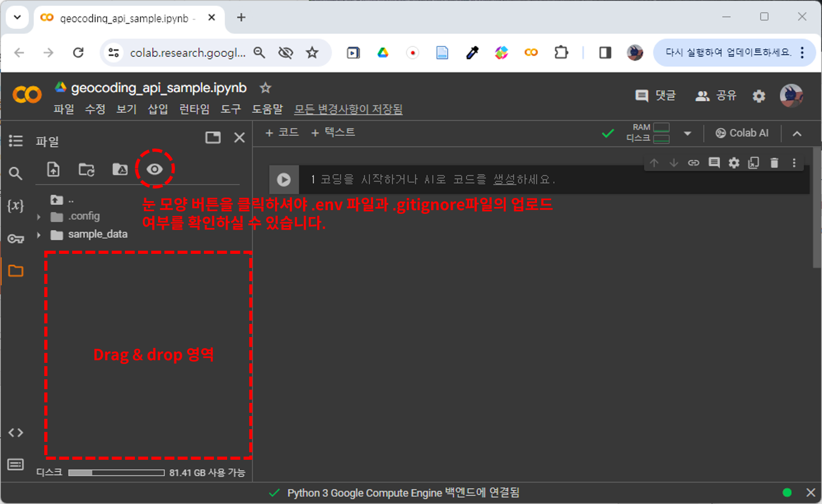Open the secrets key icon in sidebar
This screenshot has height=504, width=822.
click(16, 239)
